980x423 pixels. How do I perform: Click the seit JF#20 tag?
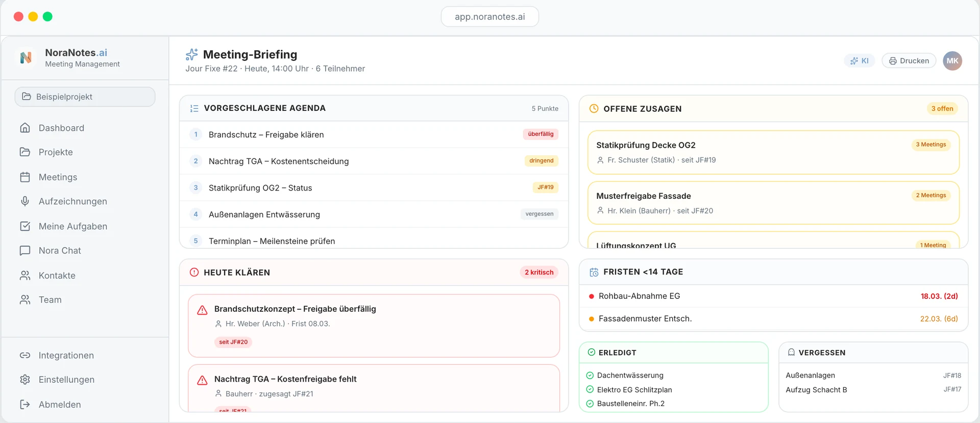point(233,342)
